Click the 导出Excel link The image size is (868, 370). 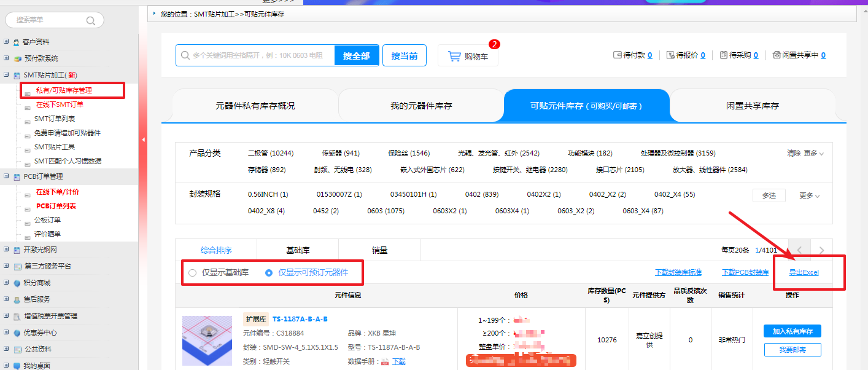click(x=804, y=272)
